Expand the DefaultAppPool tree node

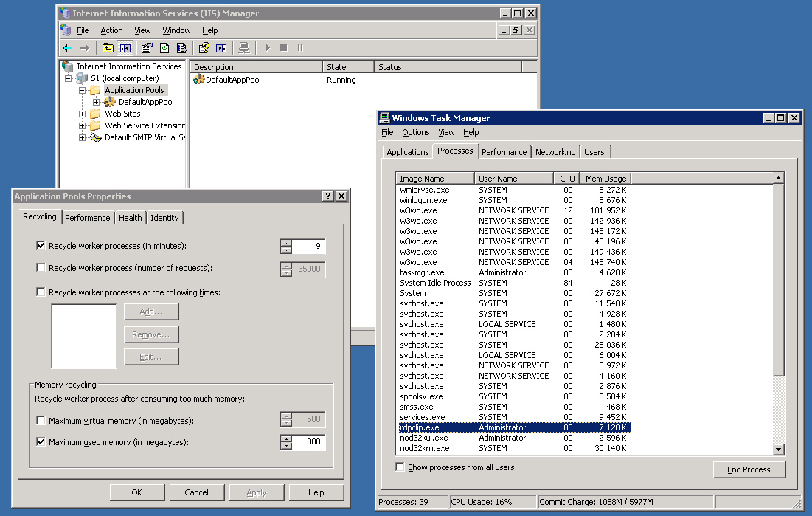pos(96,102)
